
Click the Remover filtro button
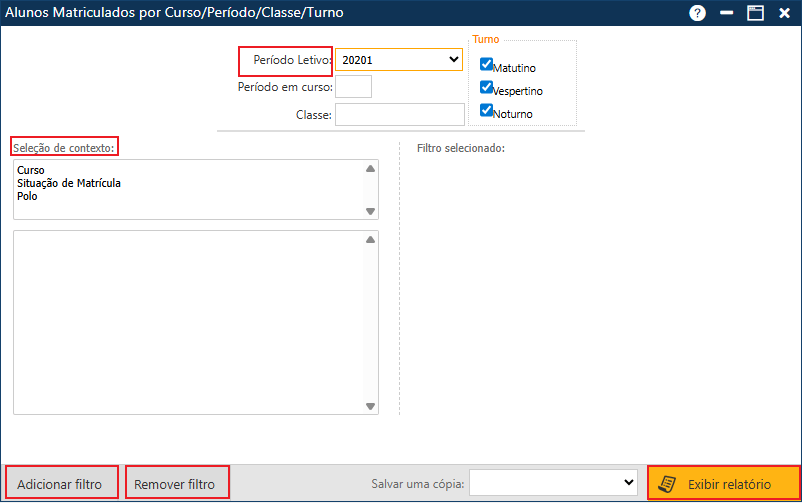coord(175,484)
